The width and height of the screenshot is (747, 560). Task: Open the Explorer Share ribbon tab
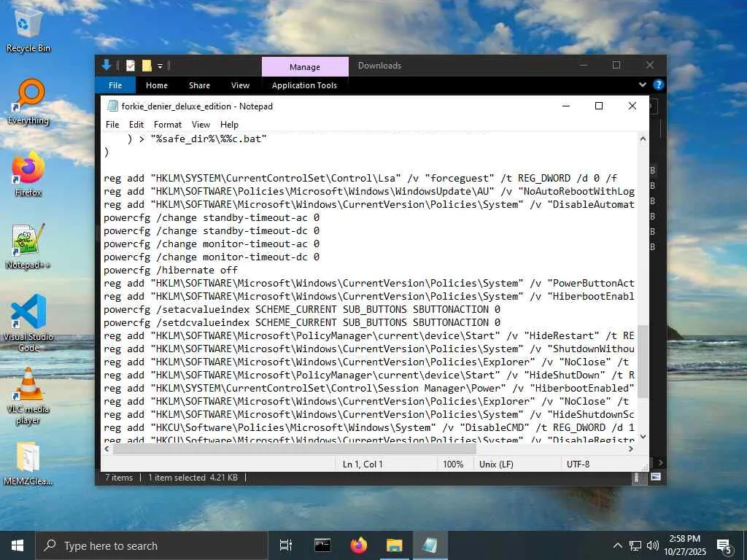pos(199,85)
